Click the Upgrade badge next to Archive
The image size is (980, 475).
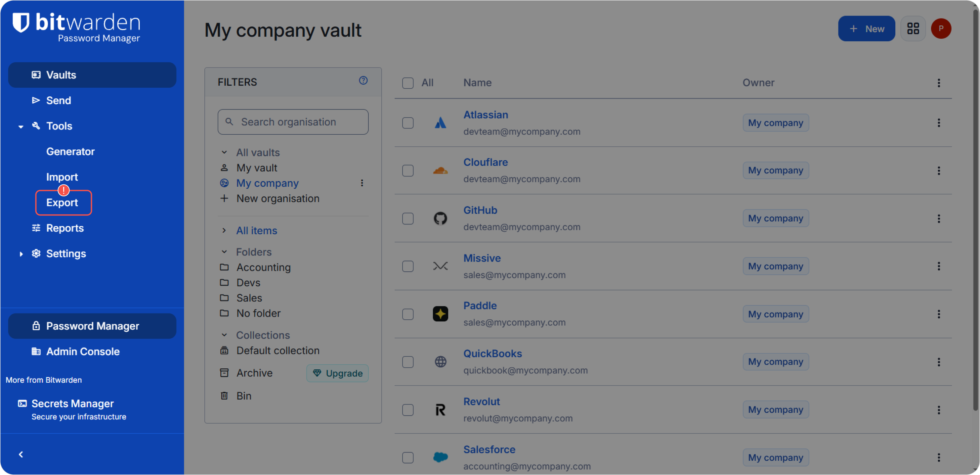tap(337, 373)
